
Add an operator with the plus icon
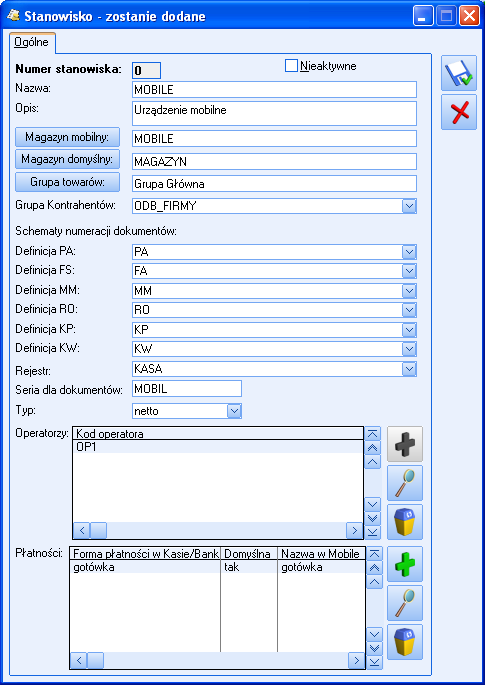[405, 444]
